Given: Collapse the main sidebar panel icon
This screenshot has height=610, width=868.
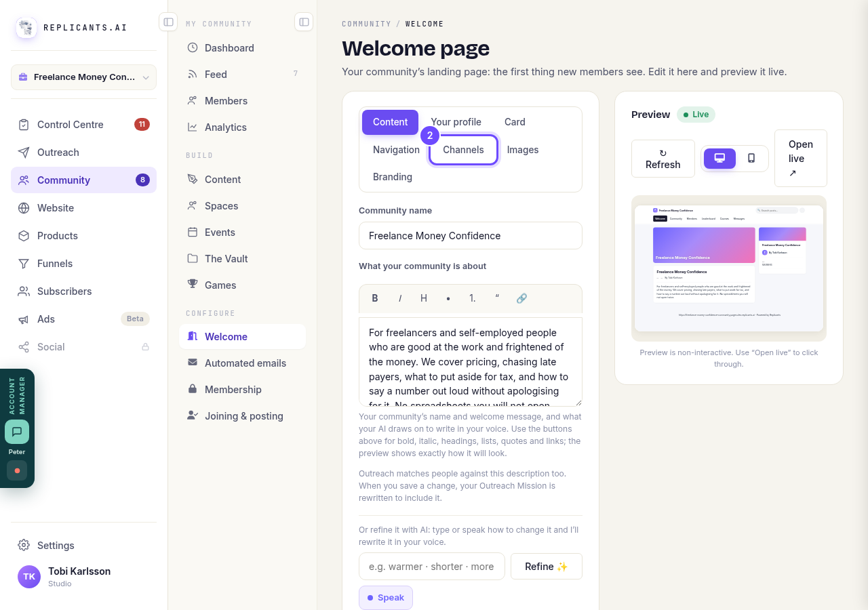Looking at the screenshot, I should 168,22.
